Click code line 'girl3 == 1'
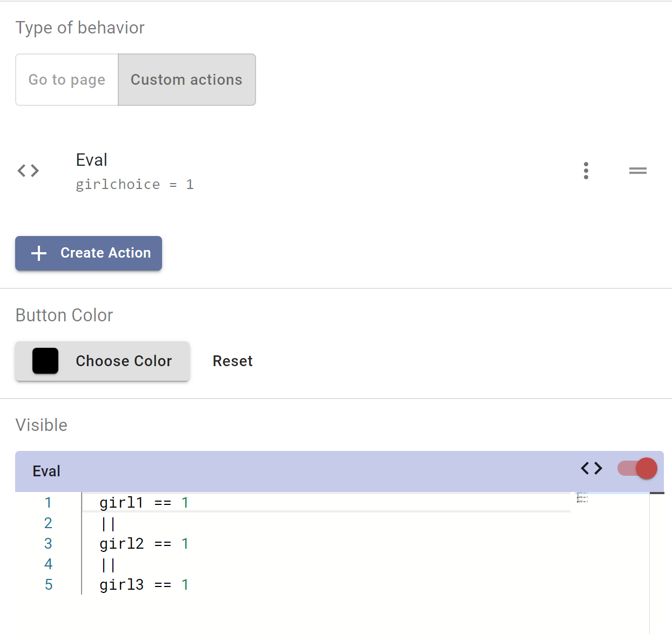The image size is (672, 634). [144, 585]
